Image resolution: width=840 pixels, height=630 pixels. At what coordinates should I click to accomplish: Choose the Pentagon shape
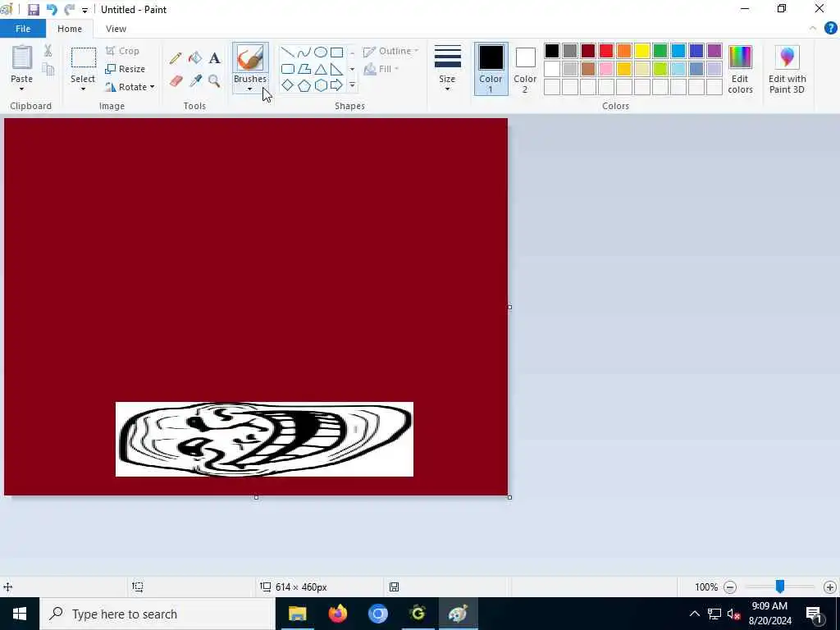[x=304, y=85]
